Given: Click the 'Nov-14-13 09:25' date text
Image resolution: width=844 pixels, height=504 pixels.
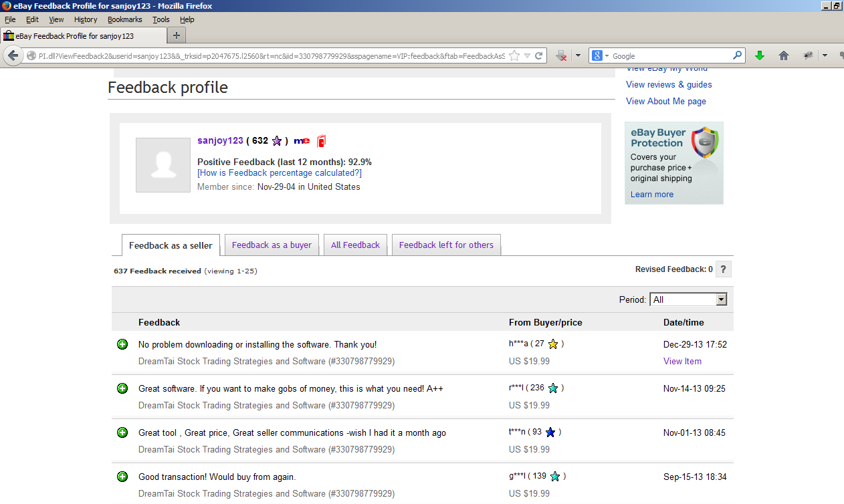Looking at the screenshot, I should coord(694,388).
